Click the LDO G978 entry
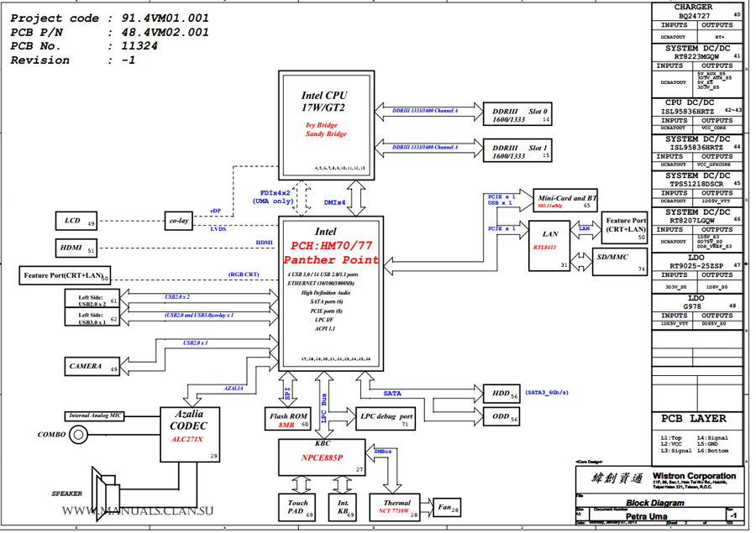This screenshot has height=533, width=756. (x=697, y=303)
